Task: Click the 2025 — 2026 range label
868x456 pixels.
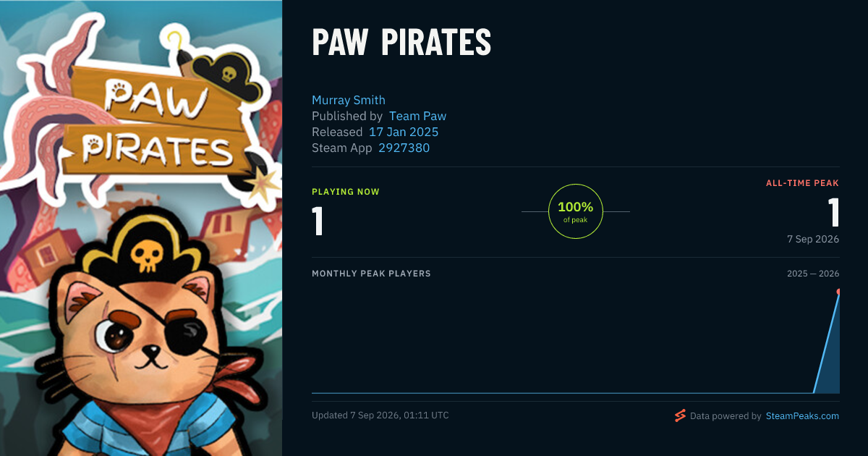Action: tap(813, 274)
